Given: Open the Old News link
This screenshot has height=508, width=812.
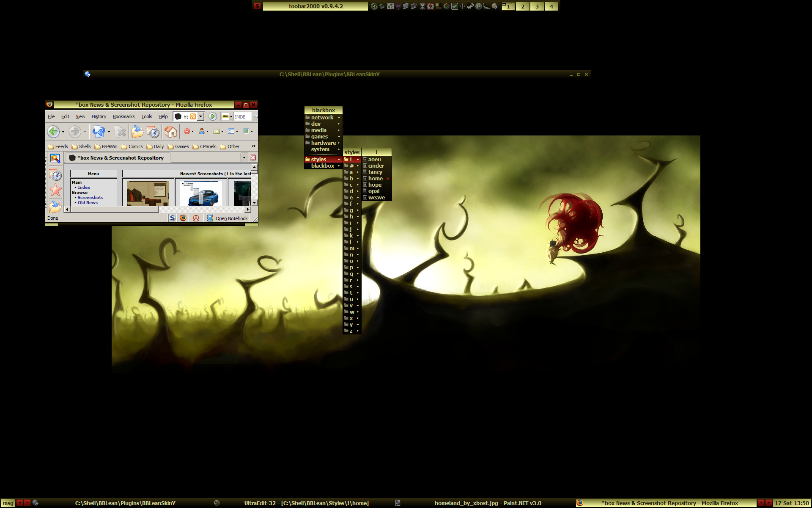Looking at the screenshot, I should click(x=88, y=203).
